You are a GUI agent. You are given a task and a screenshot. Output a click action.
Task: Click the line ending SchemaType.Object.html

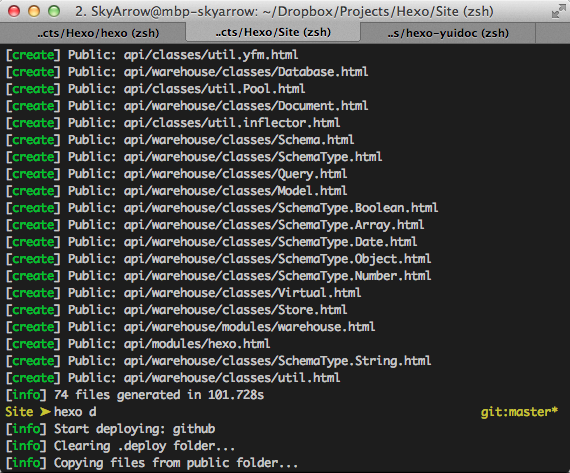coord(218,259)
